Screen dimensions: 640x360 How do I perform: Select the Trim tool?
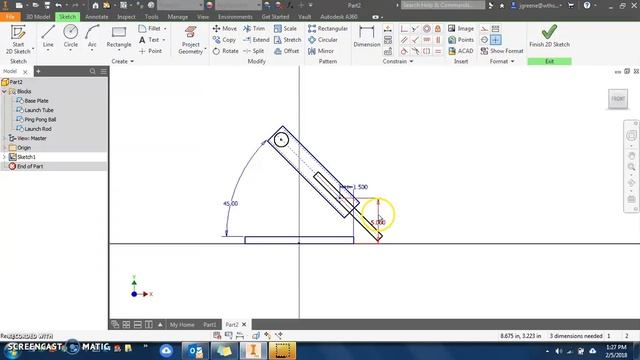[254, 29]
